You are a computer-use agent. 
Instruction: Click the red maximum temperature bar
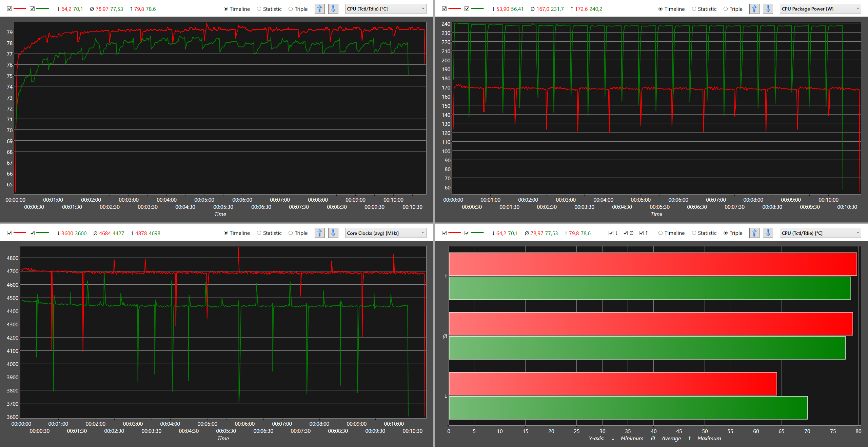click(652, 264)
